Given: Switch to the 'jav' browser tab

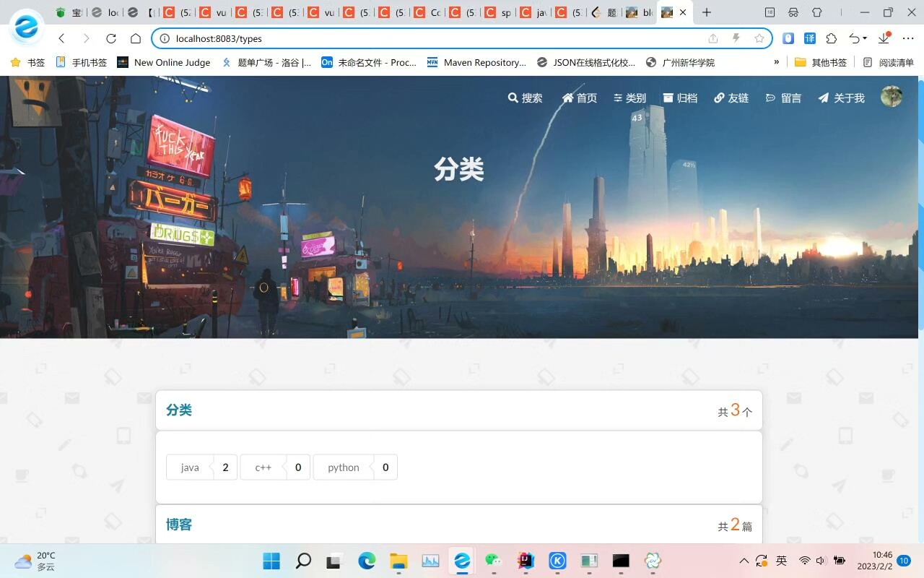Looking at the screenshot, I should (x=535, y=12).
